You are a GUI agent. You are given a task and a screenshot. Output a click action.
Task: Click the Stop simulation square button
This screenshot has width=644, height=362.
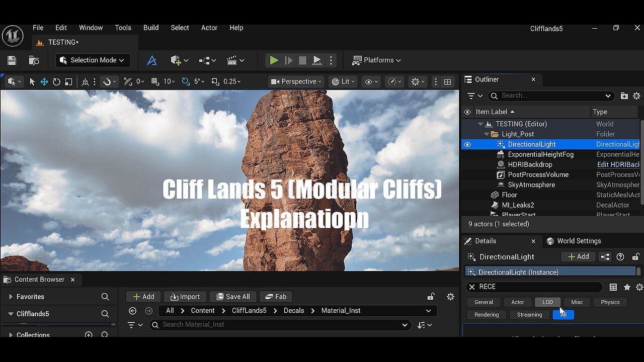[302, 60]
